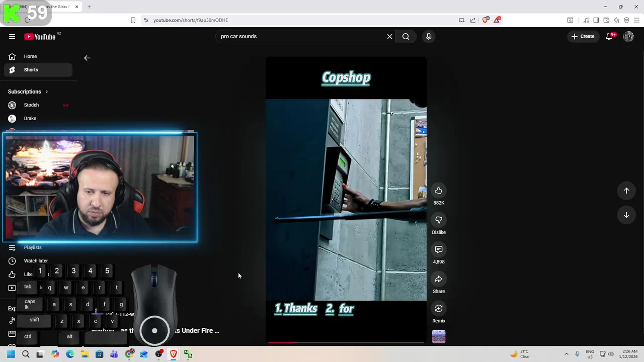Open Home in the sidebar
The height and width of the screenshot is (362, 644).
point(38,56)
